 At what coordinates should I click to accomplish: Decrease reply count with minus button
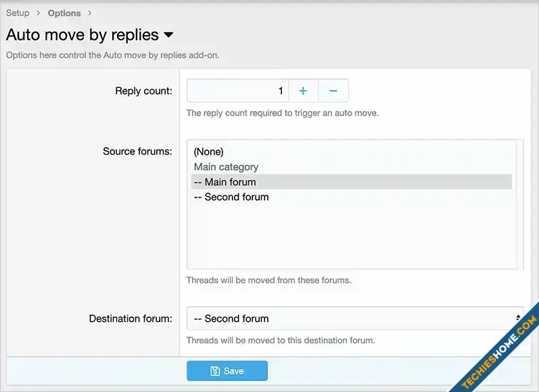click(333, 91)
